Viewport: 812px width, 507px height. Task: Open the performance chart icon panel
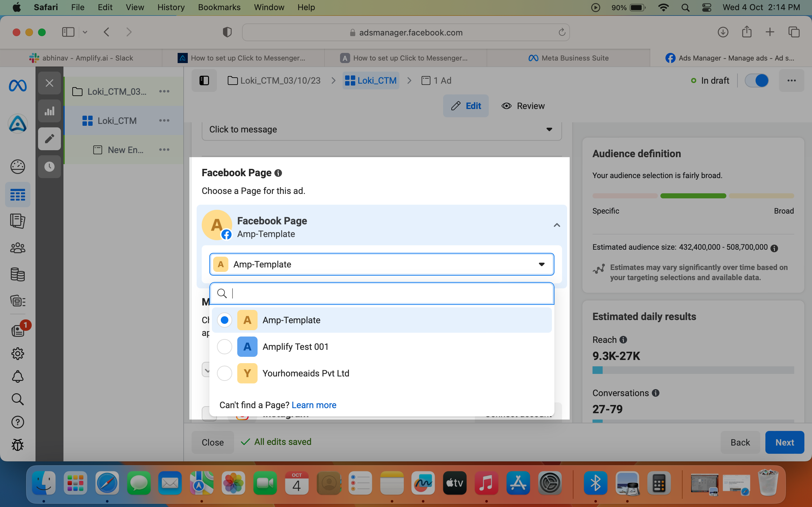(49, 111)
